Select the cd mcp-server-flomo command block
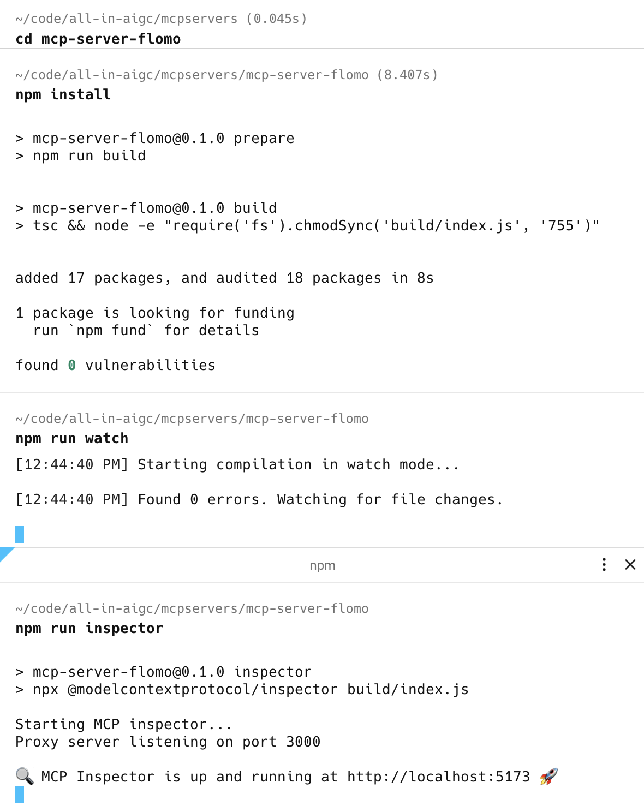644x812 pixels. click(x=98, y=39)
